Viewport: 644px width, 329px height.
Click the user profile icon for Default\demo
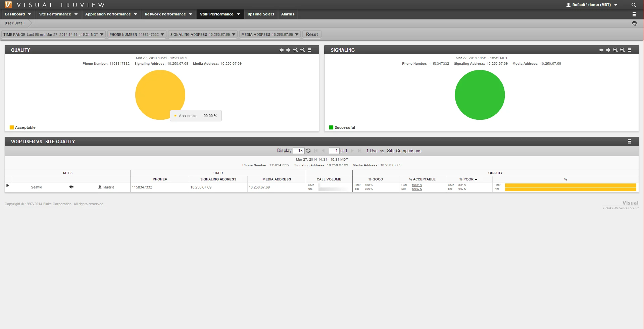coord(568,5)
